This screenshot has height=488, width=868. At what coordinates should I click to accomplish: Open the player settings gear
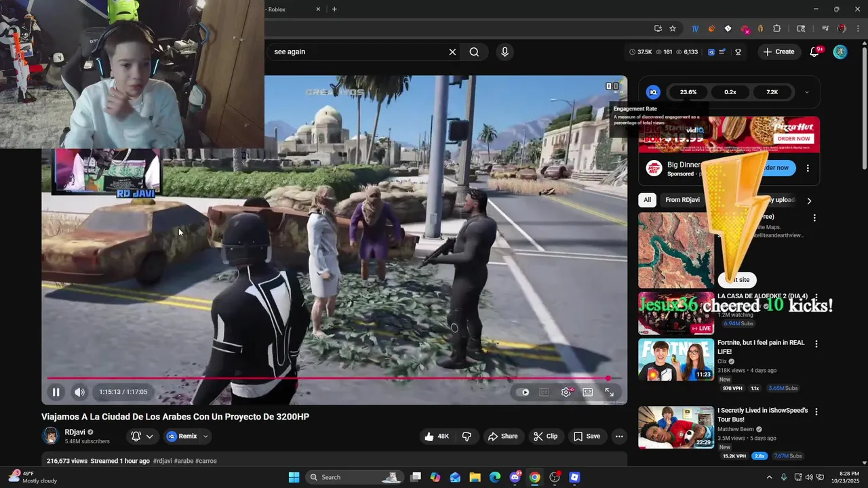566,392
